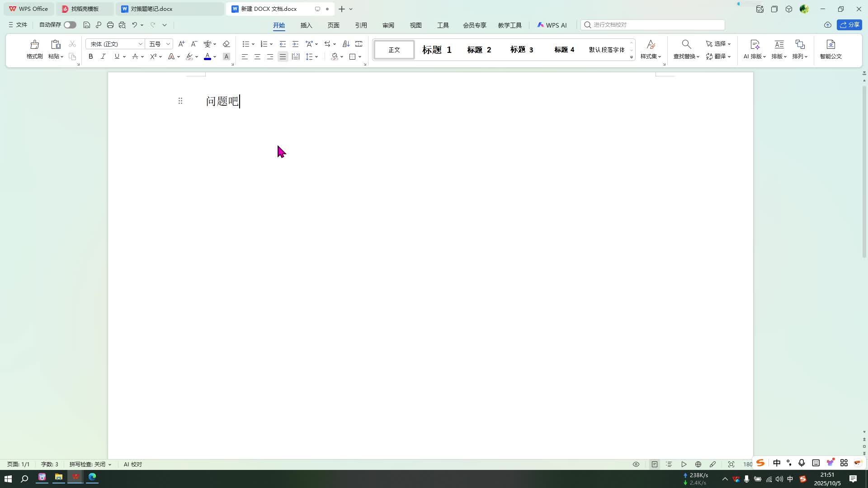This screenshot has height=488, width=868.
Task: Expand the font size dropdown
Action: [x=167, y=44]
